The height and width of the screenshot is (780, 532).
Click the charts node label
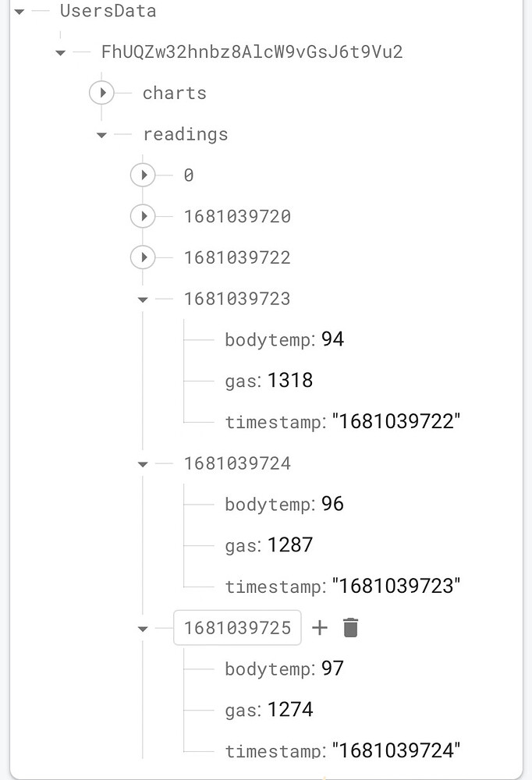tap(174, 92)
